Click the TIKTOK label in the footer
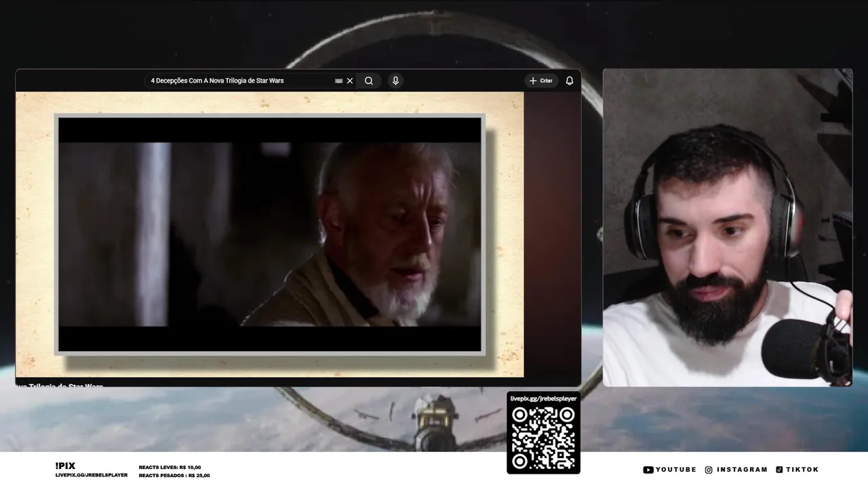Viewport: 868px width, 488px height. 802,470
